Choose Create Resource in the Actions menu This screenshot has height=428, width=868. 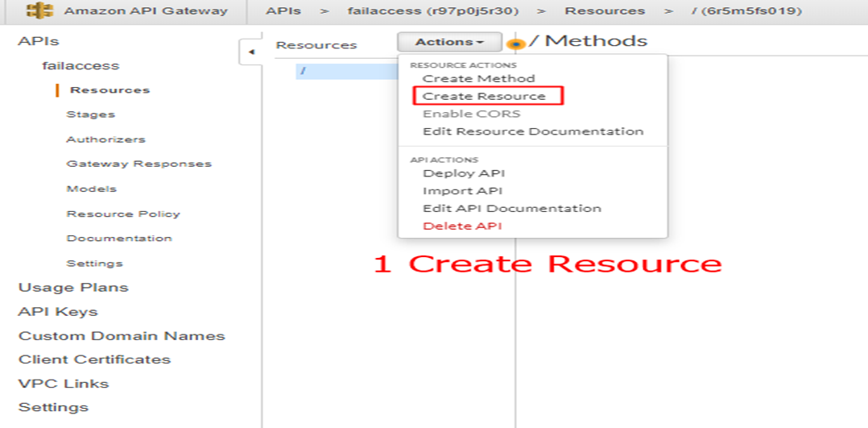484,96
